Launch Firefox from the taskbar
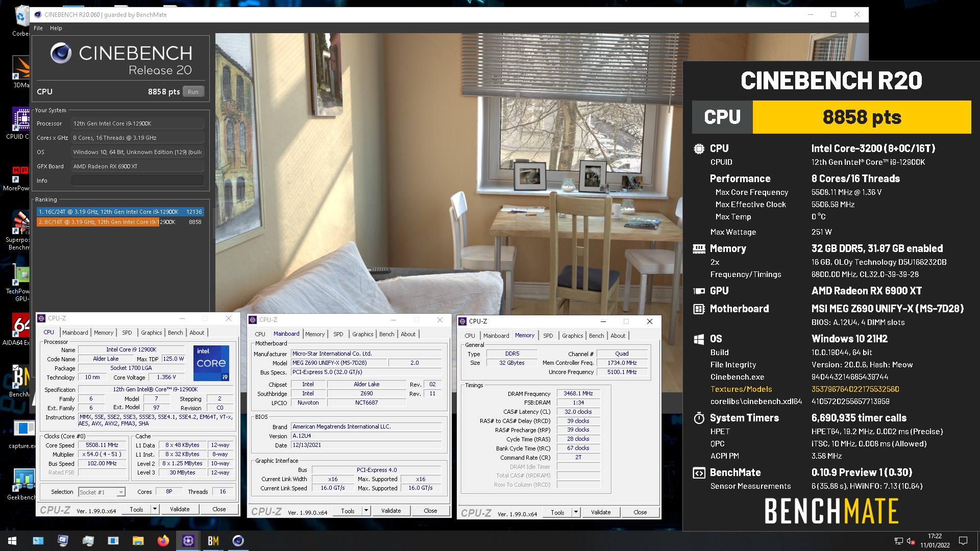The height and width of the screenshot is (551, 980). click(x=163, y=541)
